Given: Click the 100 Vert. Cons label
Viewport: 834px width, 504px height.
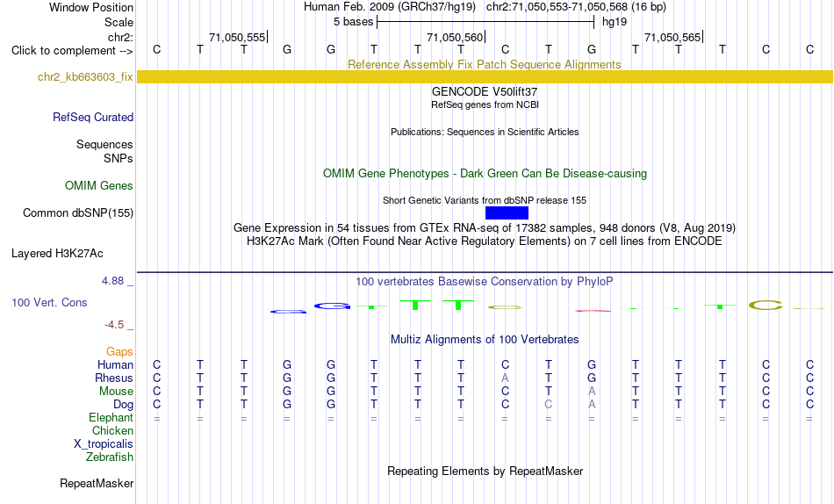Looking at the screenshot, I should pos(49,302).
